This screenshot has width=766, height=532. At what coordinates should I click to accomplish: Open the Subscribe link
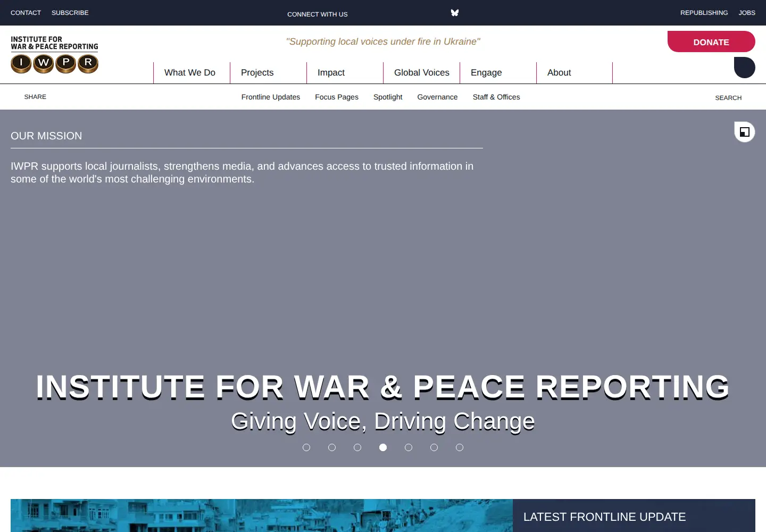pos(70,13)
